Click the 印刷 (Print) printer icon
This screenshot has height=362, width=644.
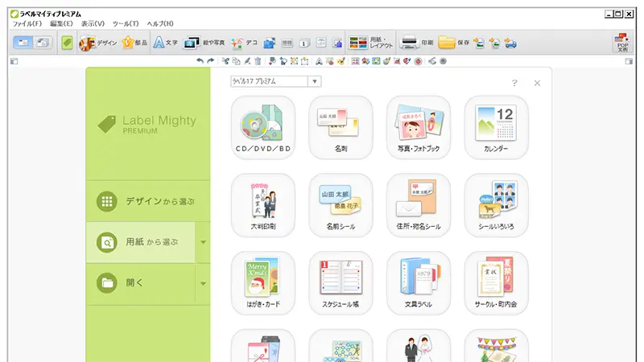[409, 43]
